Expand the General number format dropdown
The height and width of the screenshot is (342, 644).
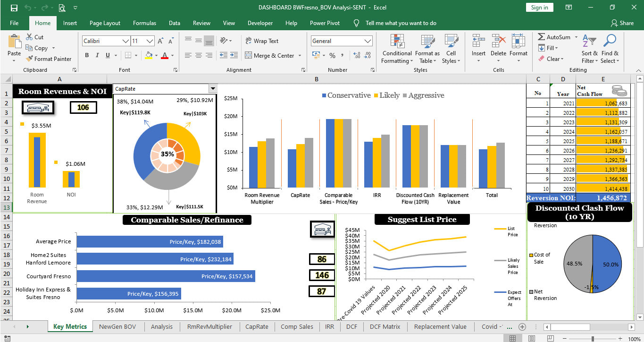(x=368, y=41)
